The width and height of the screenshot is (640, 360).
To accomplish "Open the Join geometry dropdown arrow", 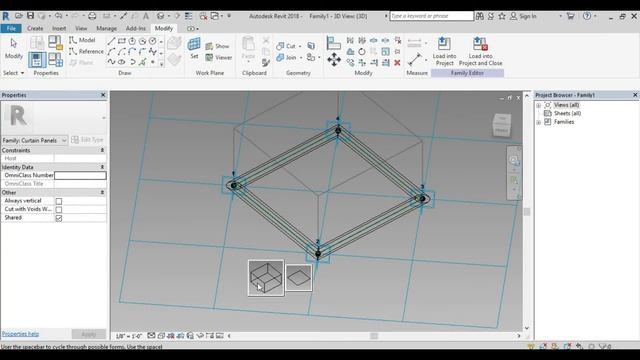I will [301, 58].
